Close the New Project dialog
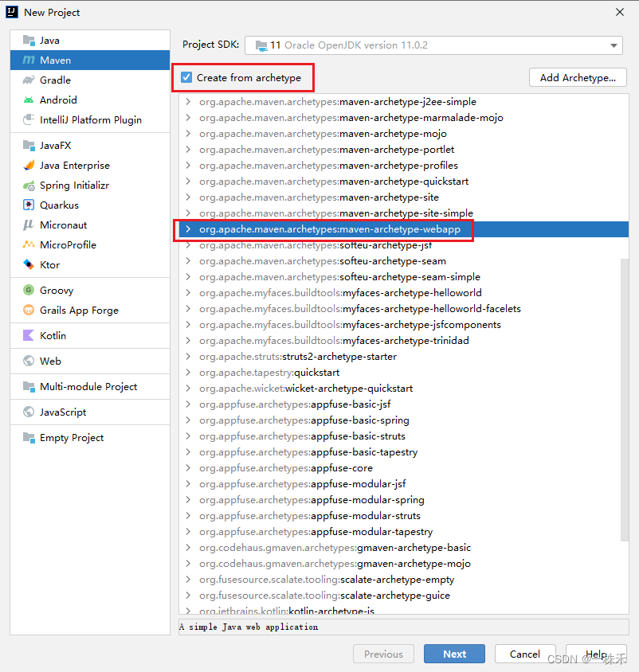 coord(620,12)
